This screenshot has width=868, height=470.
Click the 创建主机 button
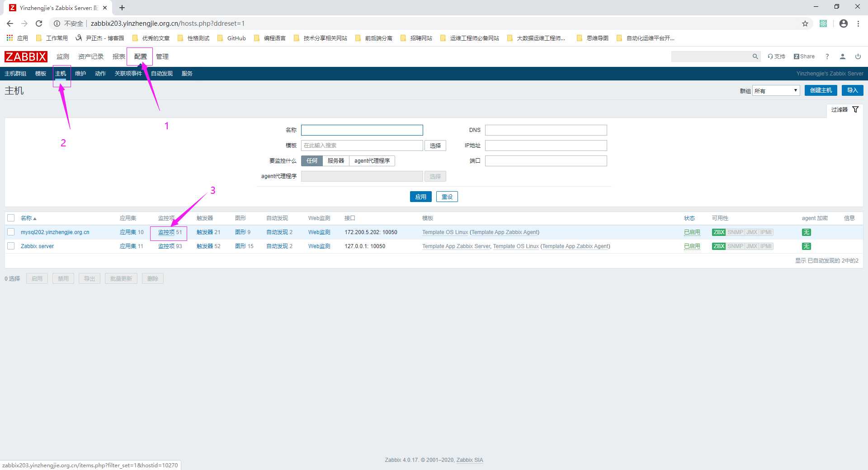click(x=821, y=90)
